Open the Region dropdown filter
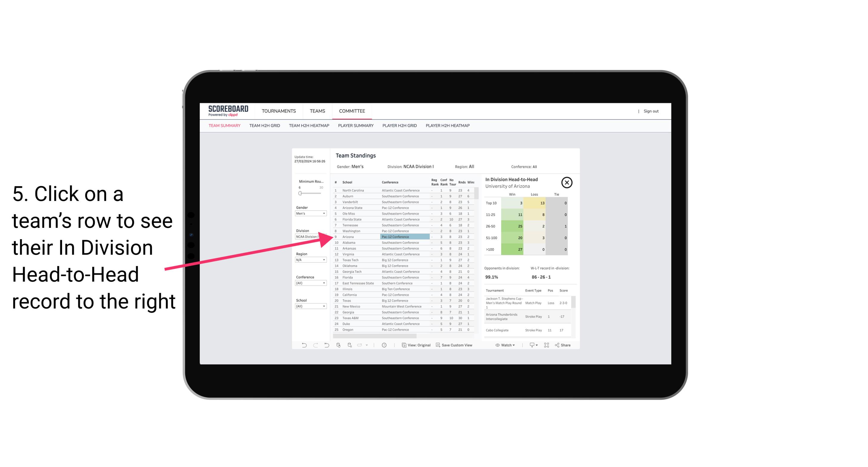 tap(309, 260)
